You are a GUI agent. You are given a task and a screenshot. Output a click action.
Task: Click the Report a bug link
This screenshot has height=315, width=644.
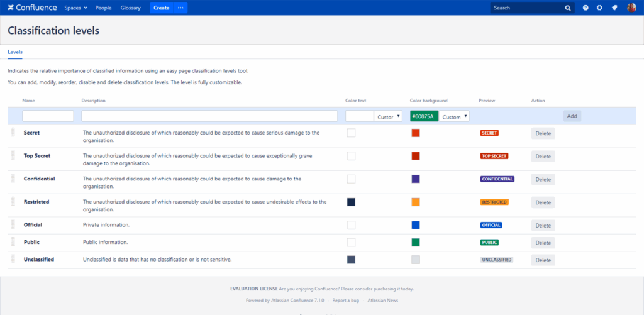(x=346, y=301)
